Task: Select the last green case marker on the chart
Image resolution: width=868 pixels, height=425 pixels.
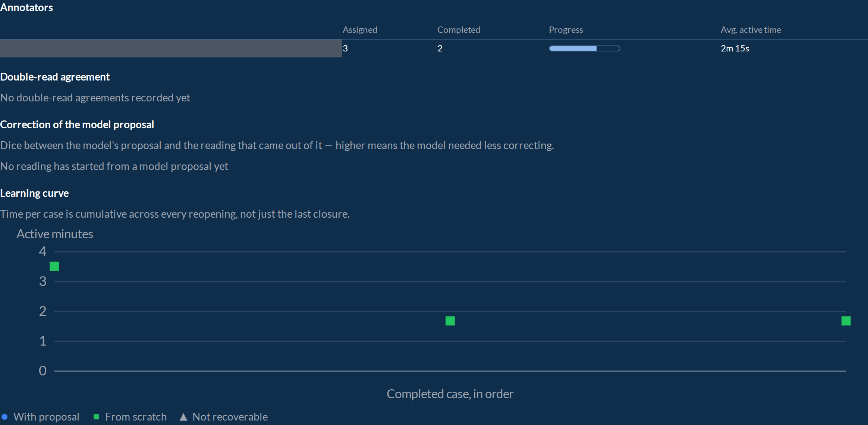Action: tap(846, 321)
